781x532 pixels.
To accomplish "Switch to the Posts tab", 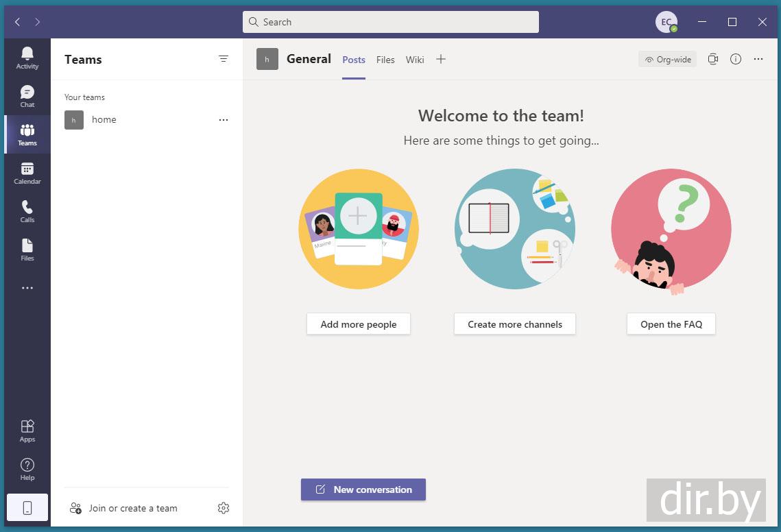I will (354, 60).
